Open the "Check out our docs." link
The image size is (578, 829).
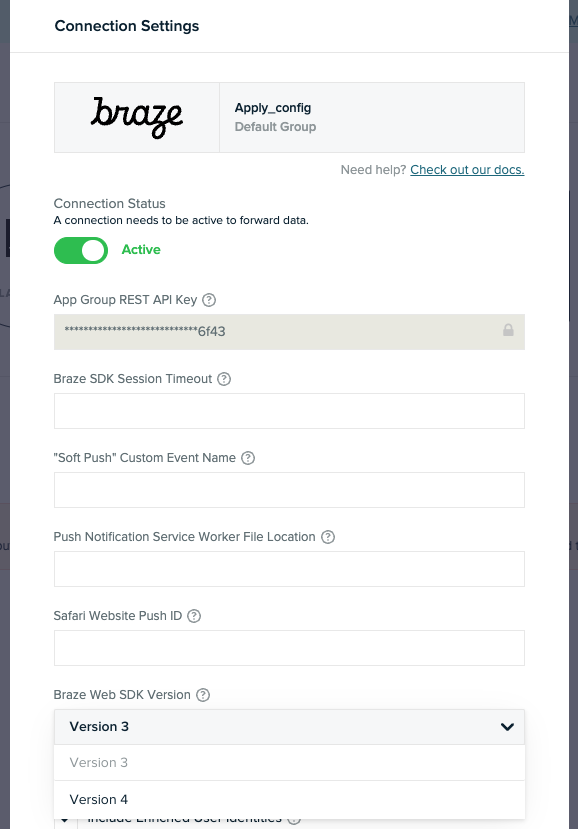point(466,170)
